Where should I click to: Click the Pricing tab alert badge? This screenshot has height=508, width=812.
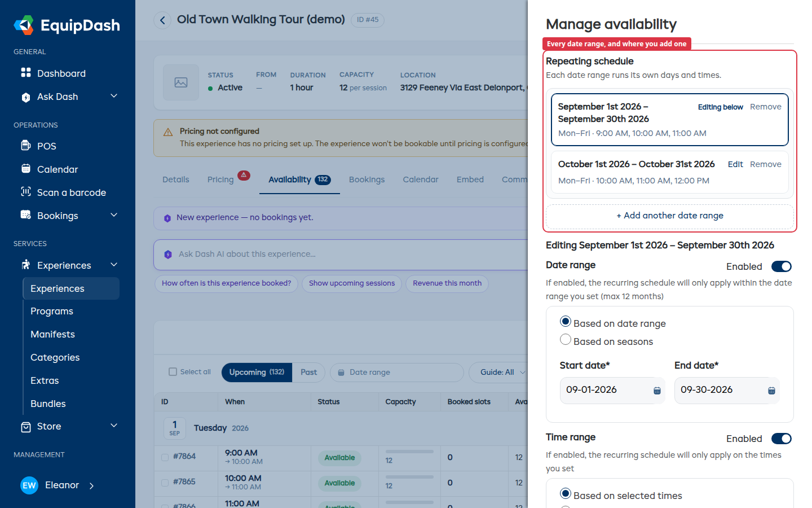244,175
